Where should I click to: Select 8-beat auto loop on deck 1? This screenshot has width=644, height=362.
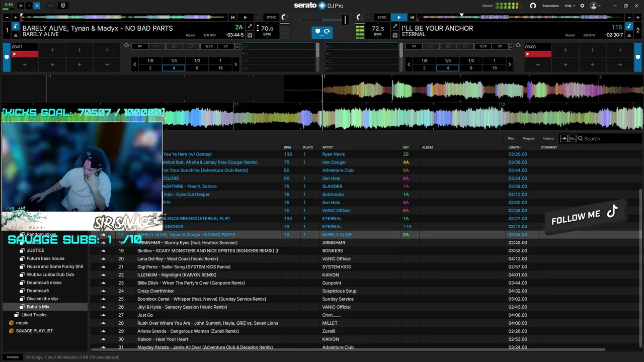coord(197,68)
